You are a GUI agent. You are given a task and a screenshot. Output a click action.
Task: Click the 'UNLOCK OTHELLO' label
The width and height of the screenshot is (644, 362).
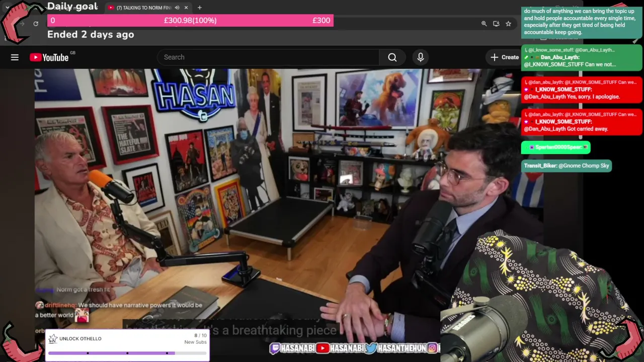80,339
